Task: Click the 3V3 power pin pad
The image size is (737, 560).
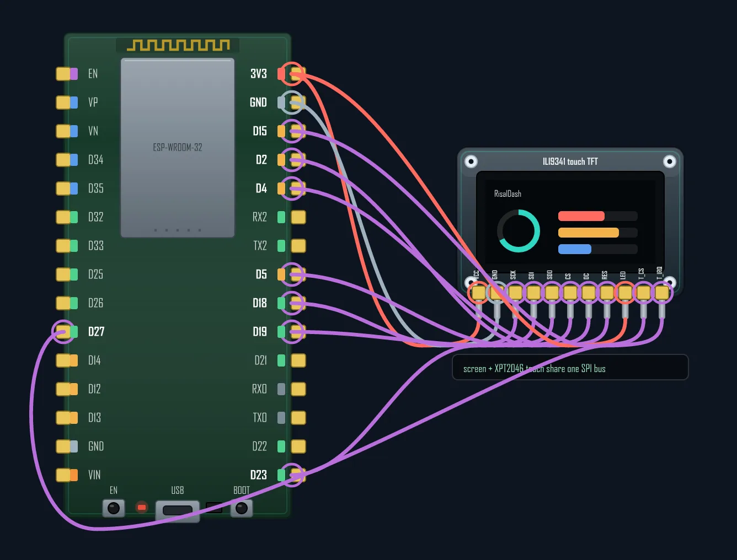Action: tap(298, 74)
